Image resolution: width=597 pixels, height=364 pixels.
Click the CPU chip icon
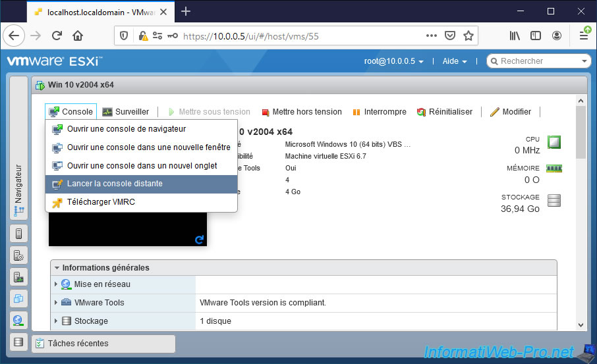click(x=554, y=142)
